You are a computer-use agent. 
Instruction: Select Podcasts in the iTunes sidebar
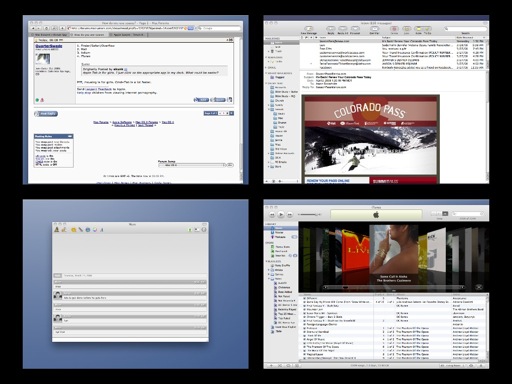[280, 237]
